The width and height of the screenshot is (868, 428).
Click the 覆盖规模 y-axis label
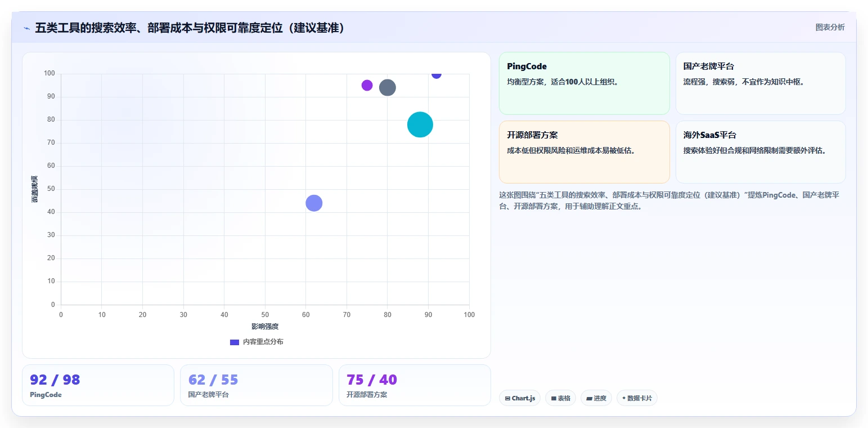[x=35, y=189]
